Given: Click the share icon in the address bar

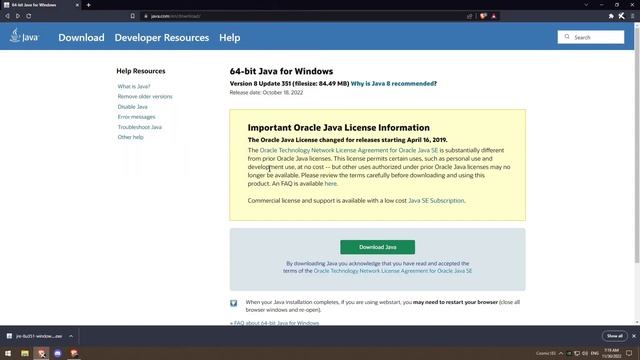Looking at the screenshot, I should click(x=469, y=16).
